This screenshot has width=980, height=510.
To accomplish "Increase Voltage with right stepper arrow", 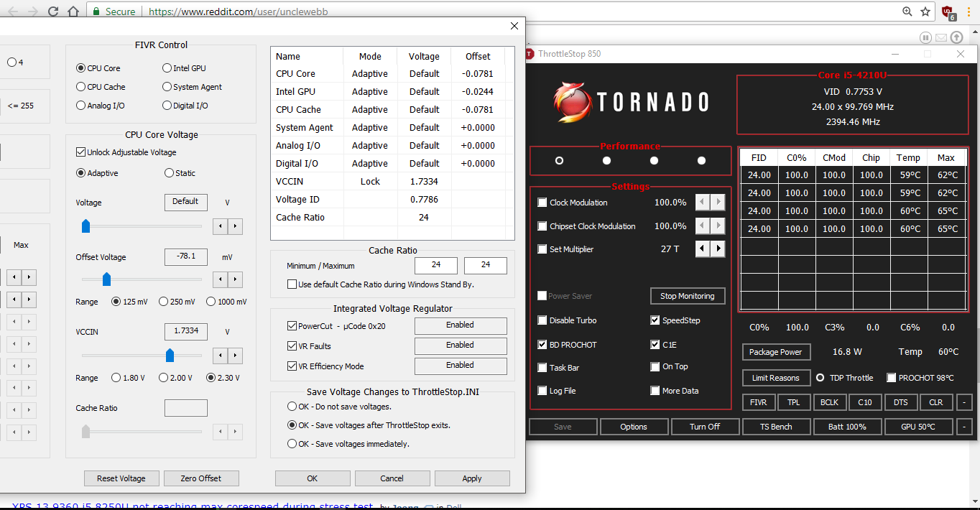I will click(x=235, y=226).
